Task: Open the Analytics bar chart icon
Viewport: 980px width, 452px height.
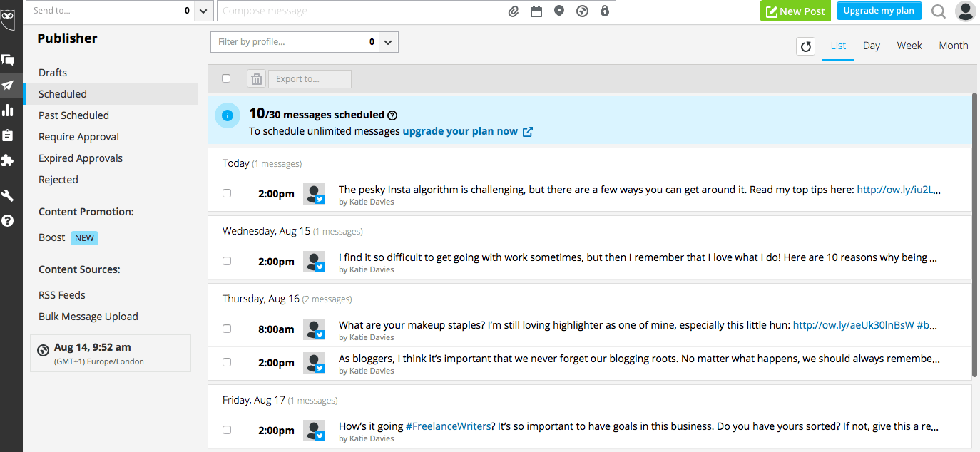Action: (8, 110)
